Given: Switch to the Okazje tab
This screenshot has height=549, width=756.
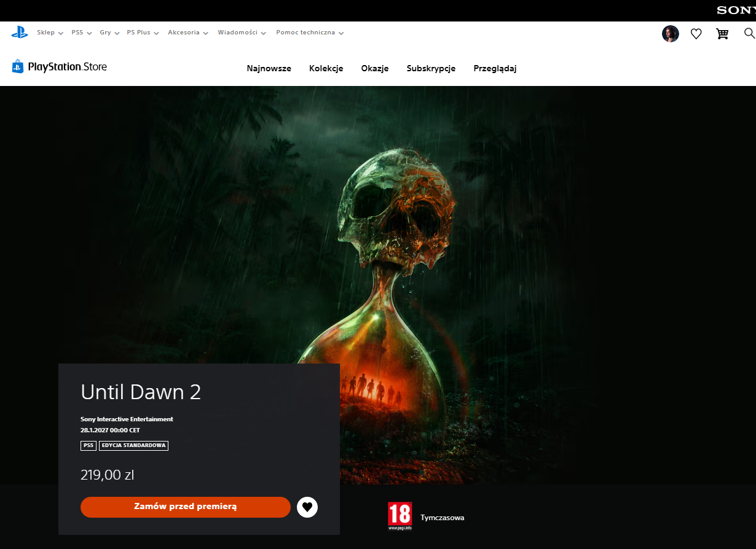Looking at the screenshot, I should click(375, 68).
